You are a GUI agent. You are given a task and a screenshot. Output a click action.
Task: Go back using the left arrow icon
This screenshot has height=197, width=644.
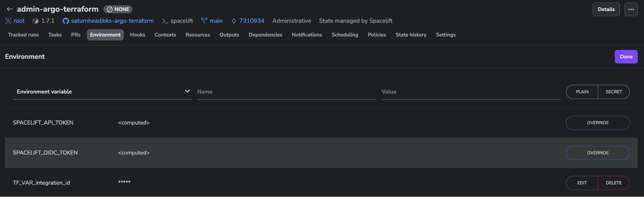tap(10, 9)
